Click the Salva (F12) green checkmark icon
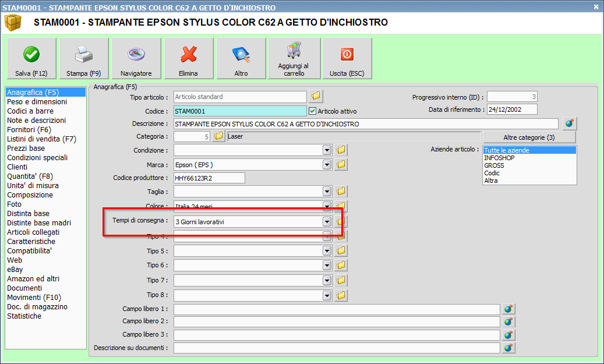Viewport: 604px width, 364px height. pyautogui.click(x=31, y=55)
